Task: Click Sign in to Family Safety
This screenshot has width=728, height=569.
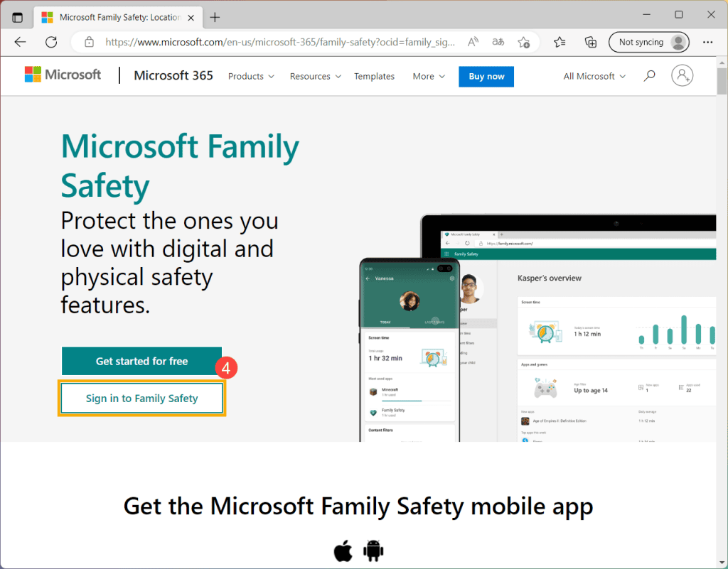Action: point(141,399)
